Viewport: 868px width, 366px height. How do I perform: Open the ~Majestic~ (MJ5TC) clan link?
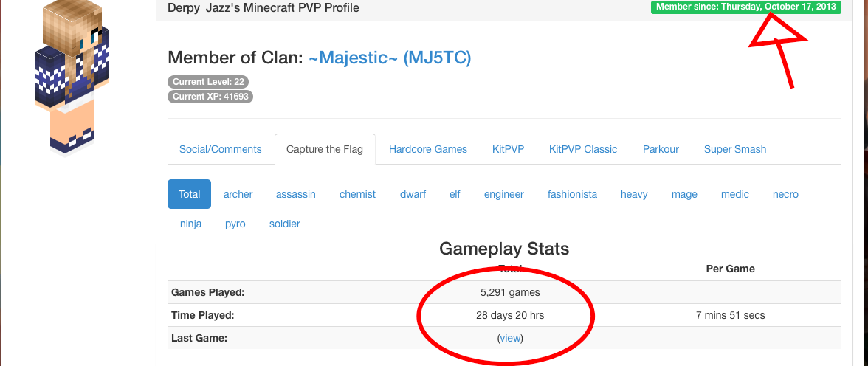(389, 58)
